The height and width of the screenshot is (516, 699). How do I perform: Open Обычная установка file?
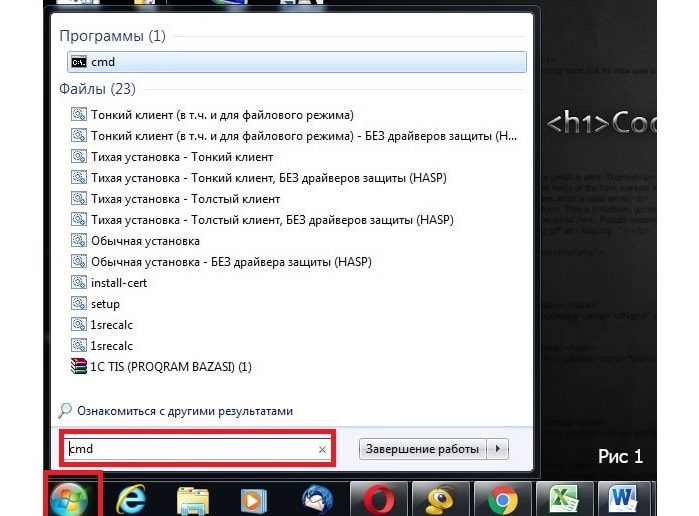point(145,241)
